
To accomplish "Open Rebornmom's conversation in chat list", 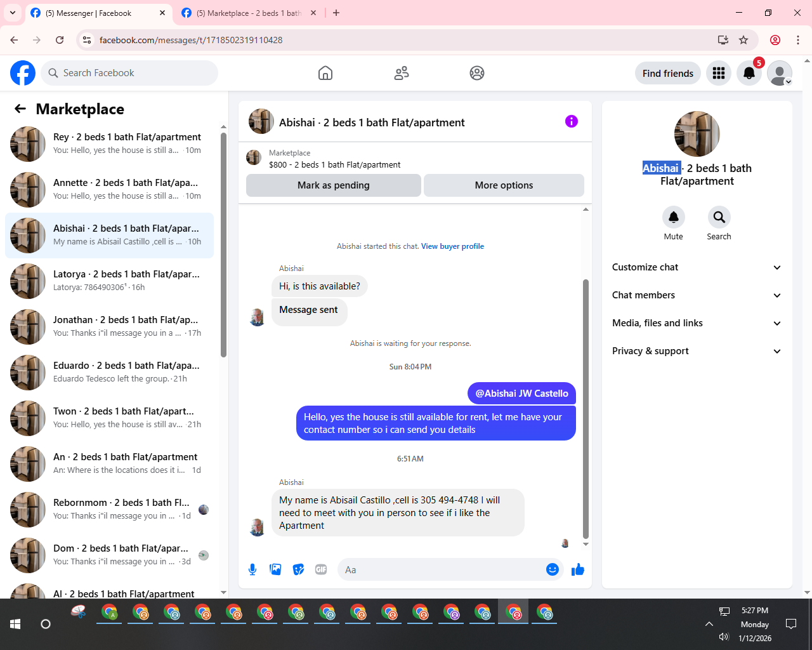I will (109, 510).
